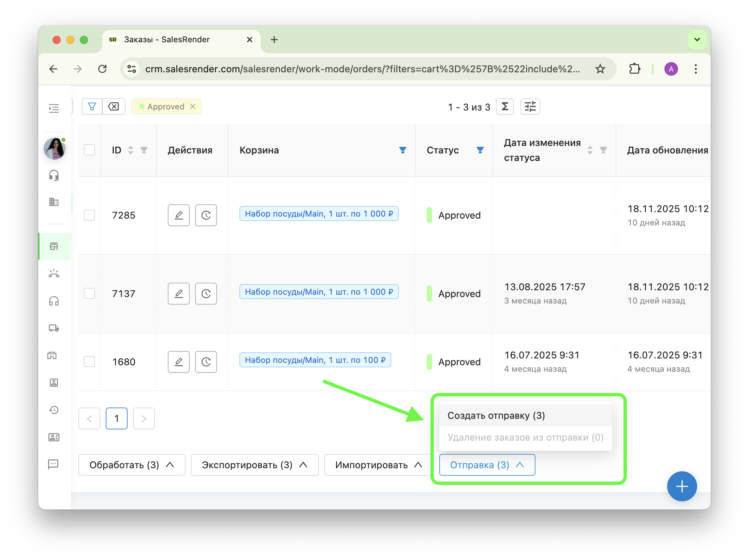Click pagination page 1 button
The image size is (749, 560).
[117, 418]
